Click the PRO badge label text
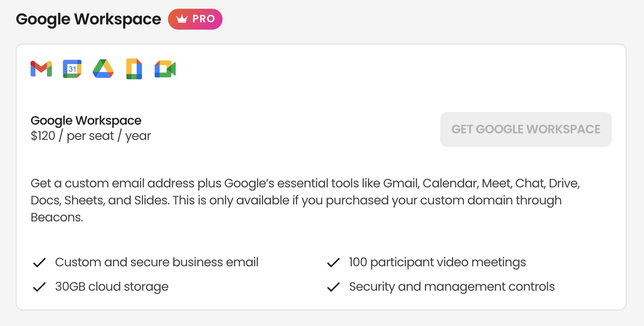The height and width of the screenshot is (326, 644). click(204, 19)
